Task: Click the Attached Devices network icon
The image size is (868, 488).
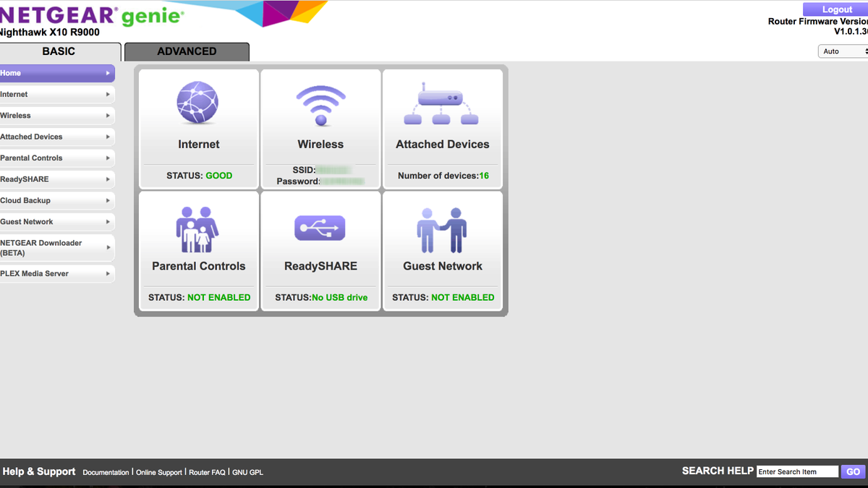Action: coord(442,103)
